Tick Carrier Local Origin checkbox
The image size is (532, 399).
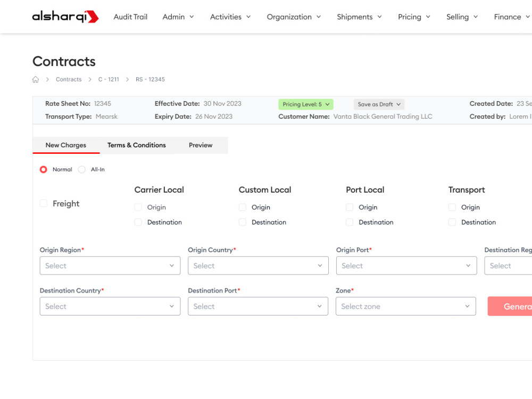point(138,207)
